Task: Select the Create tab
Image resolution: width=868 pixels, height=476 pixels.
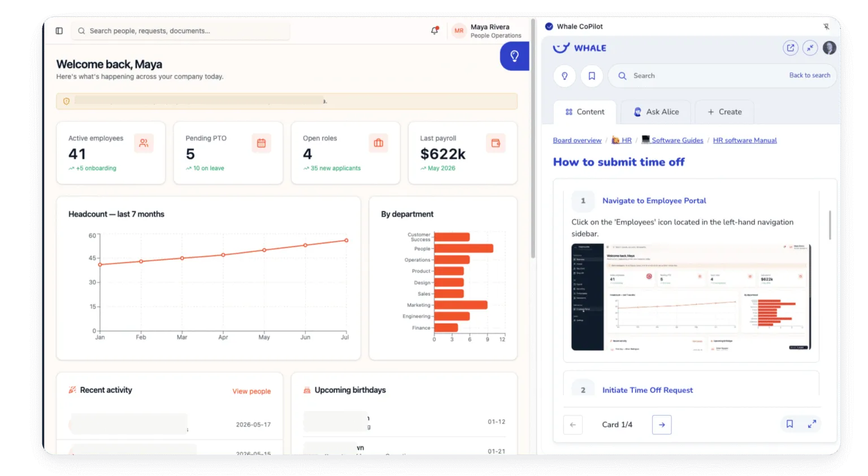Action: point(724,112)
